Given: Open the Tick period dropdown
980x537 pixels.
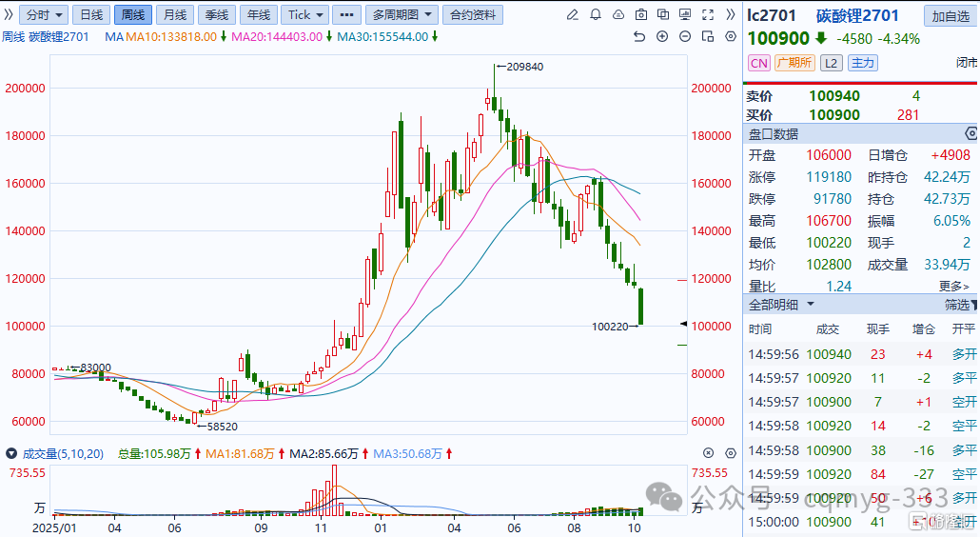Looking at the screenshot, I should tap(305, 15).
